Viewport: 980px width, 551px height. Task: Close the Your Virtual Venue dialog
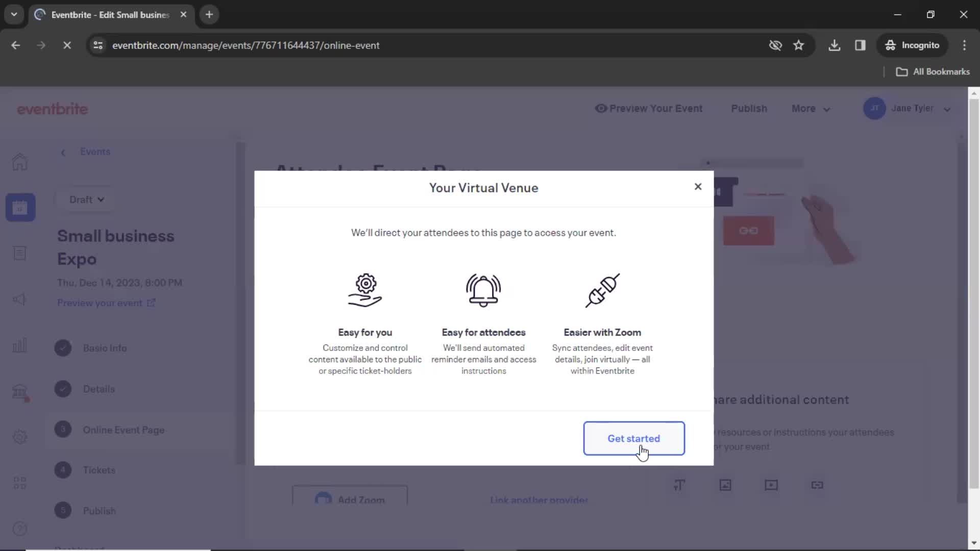pos(698,187)
